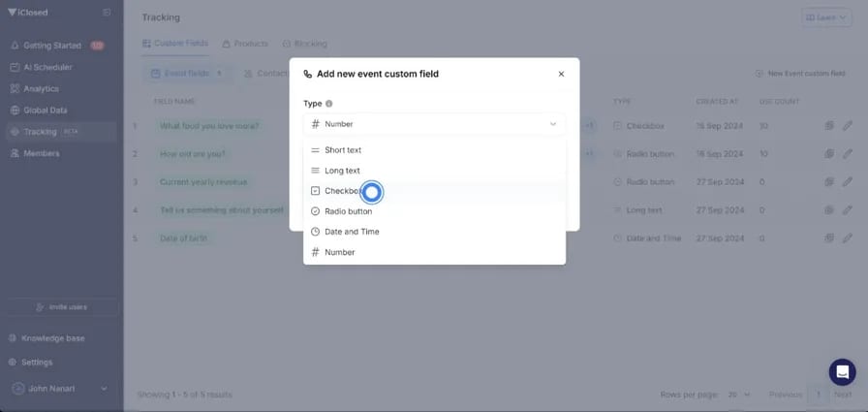The height and width of the screenshot is (412, 868).
Task: Select the Long text option
Action: [x=434, y=171]
